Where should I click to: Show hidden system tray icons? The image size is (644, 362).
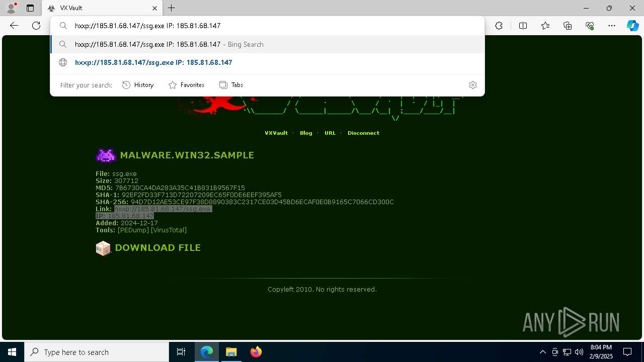click(542, 352)
